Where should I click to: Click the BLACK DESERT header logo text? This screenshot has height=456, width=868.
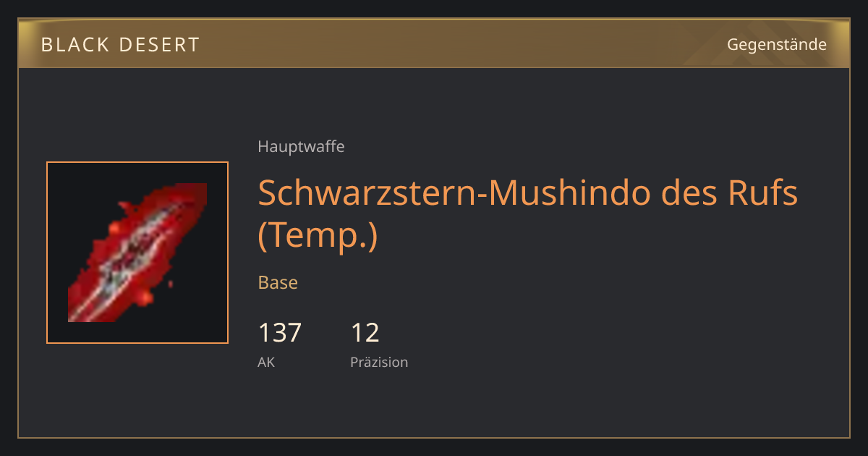(120, 45)
